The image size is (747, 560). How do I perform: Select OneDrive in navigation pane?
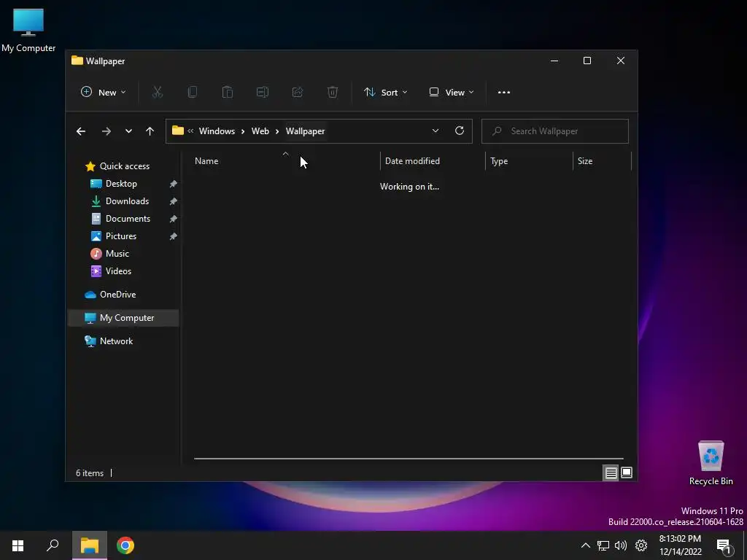[x=117, y=295]
